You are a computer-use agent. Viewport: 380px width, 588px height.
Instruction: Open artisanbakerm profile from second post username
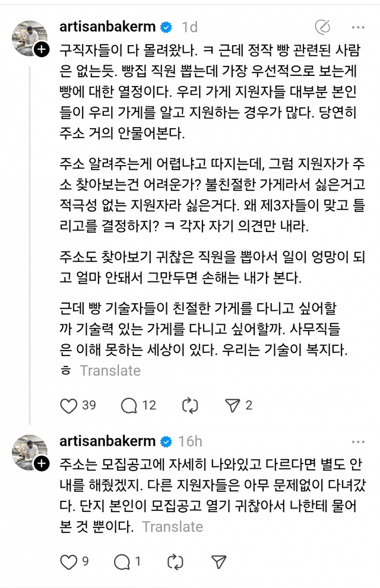click(107, 441)
